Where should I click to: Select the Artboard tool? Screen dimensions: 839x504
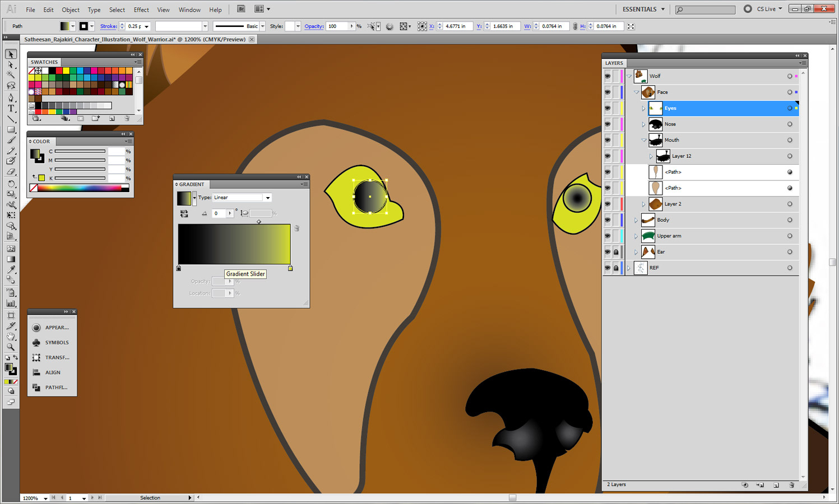pos(11,315)
